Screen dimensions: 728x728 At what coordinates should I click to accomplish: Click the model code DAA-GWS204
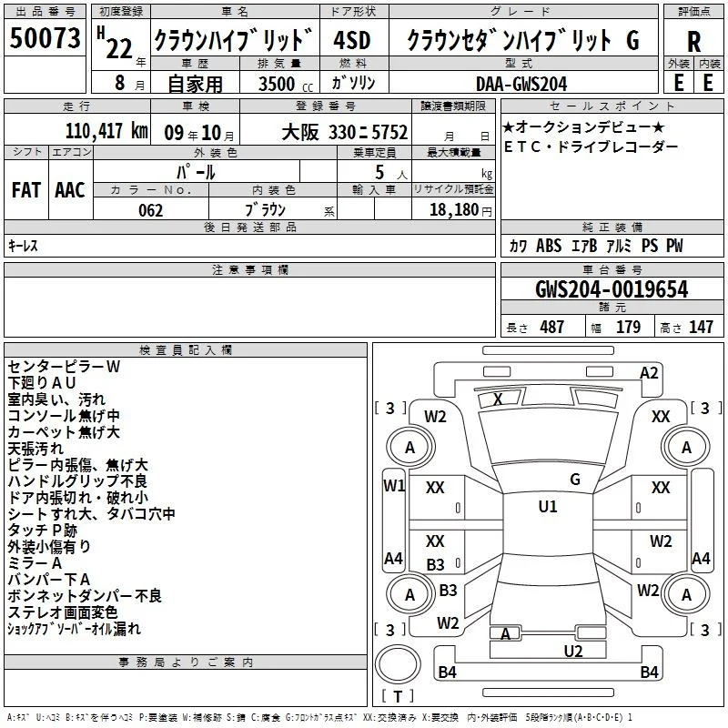[521, 84]
